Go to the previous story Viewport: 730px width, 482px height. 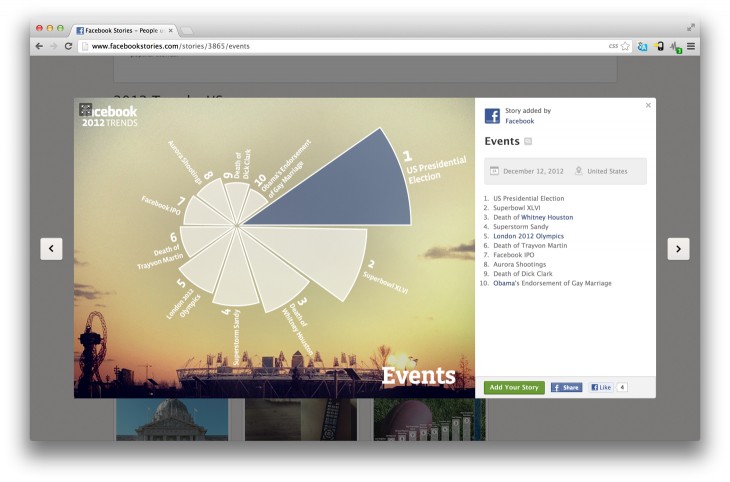pyautogui.click(x=51, y=249)
